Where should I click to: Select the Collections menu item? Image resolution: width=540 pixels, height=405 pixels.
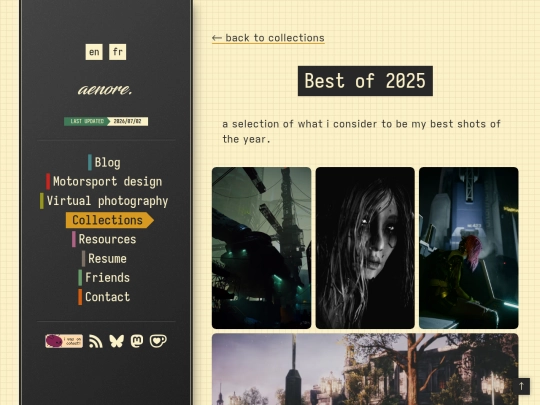click(110, 220)
